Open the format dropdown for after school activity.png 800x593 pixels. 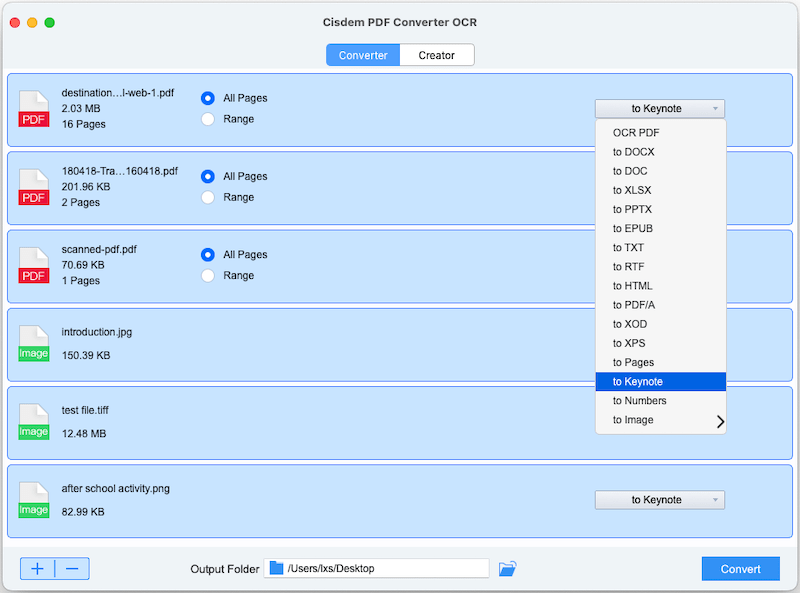point(659,499)
